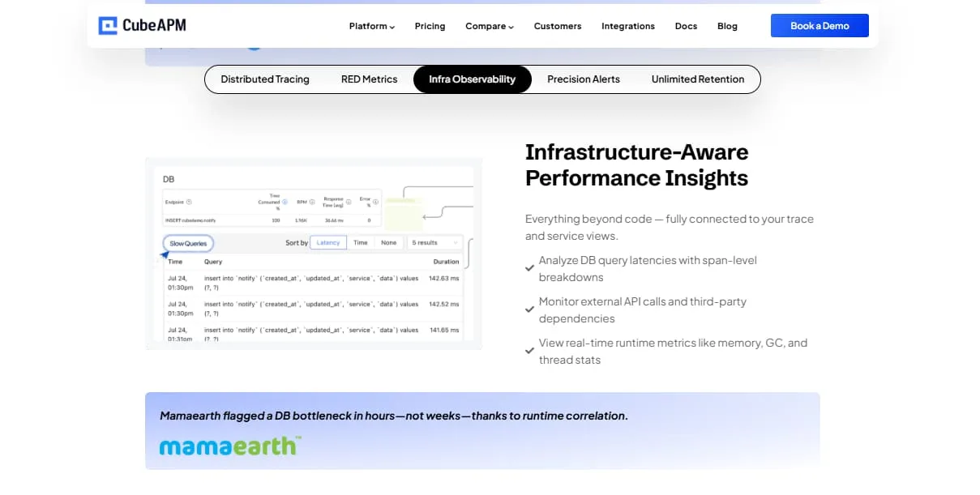
Task: Click the Slow Queries pill label
Action: pyautogui.click(x=188, y=242)
